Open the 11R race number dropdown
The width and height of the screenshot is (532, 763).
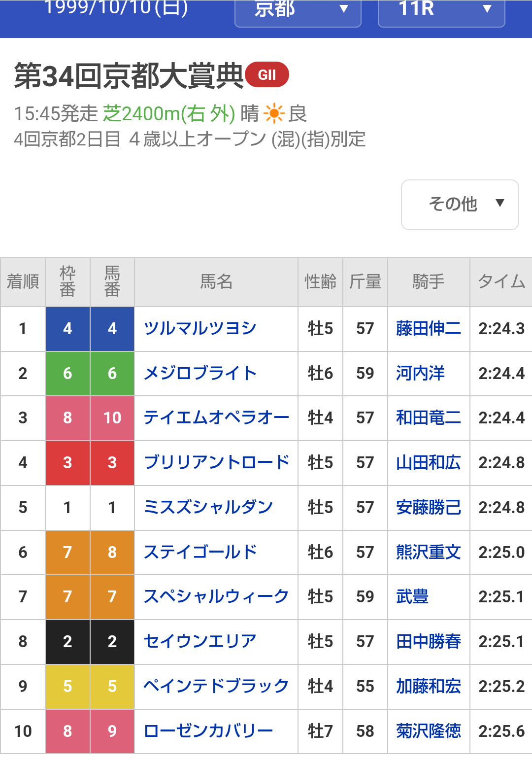click(441, 11)
